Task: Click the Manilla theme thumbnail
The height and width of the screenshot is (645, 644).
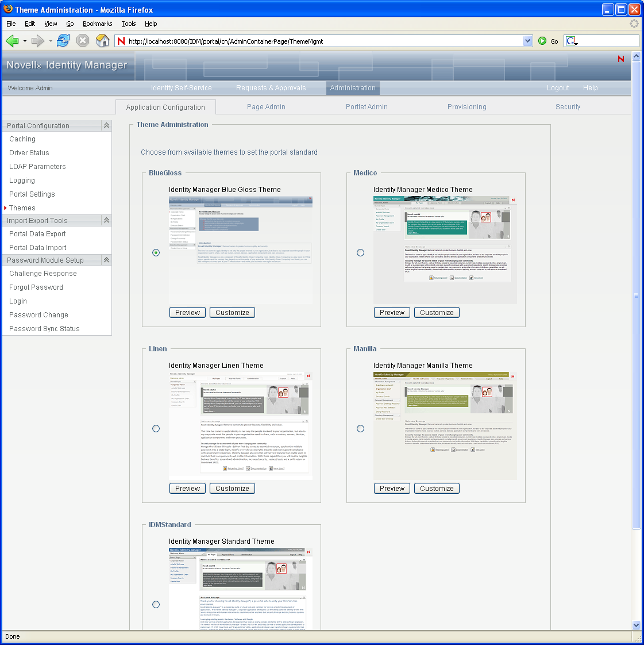Action: (445, 426)
